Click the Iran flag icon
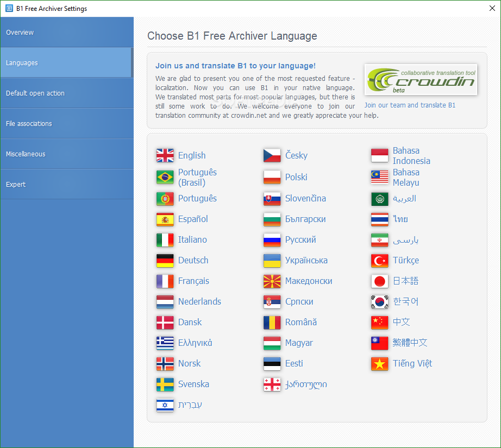Image resolution: width=501 pixels, height=448 pixels. (x=380, y=240)
